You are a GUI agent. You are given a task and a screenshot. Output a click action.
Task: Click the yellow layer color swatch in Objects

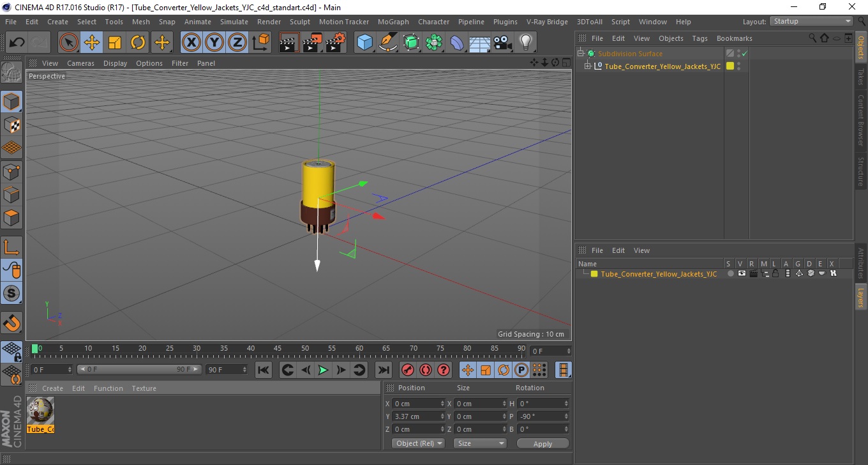coord(730,66)
